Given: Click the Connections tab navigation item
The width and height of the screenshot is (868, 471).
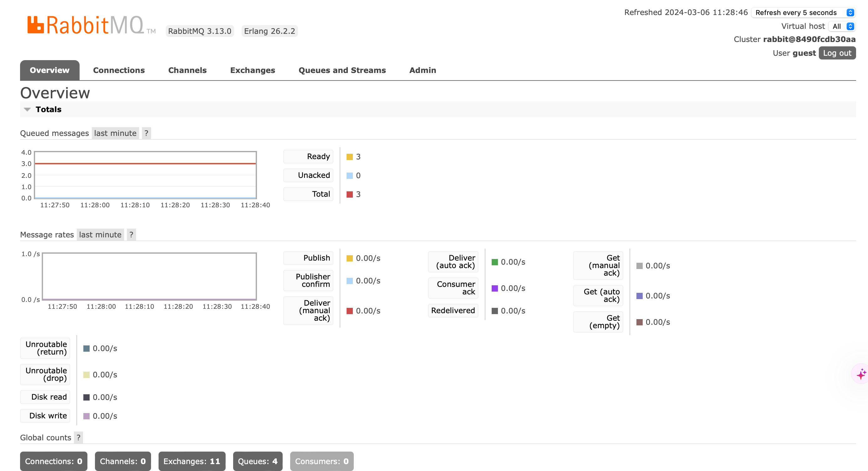Looking at the screenshot, I should click(x=119, y=70).
